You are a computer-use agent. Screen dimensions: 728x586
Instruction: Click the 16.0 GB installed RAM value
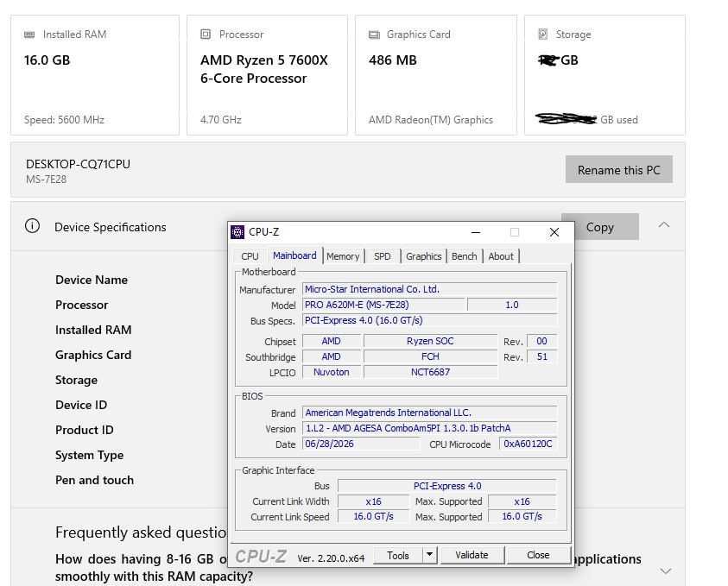pos(47,60)
